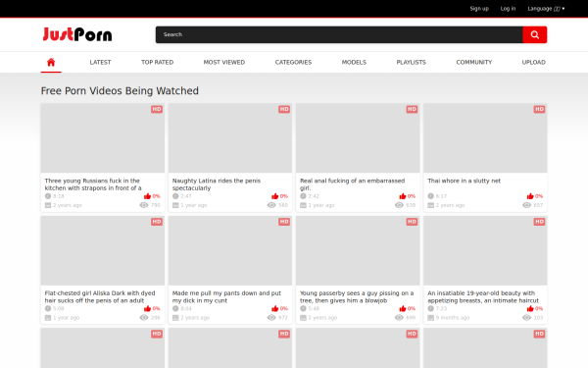Click the eye icon beside 639 views
The width and height of the screenshot is (588, 368).
[x=399, y=205]
